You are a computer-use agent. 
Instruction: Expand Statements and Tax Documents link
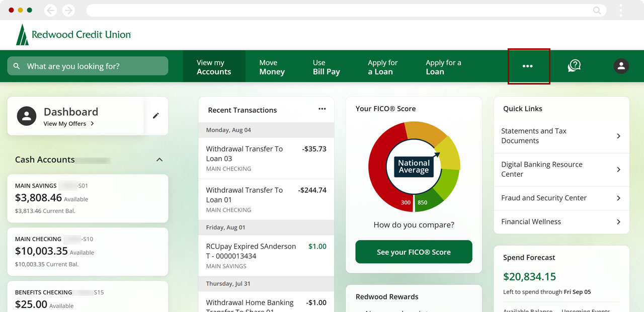618,136
